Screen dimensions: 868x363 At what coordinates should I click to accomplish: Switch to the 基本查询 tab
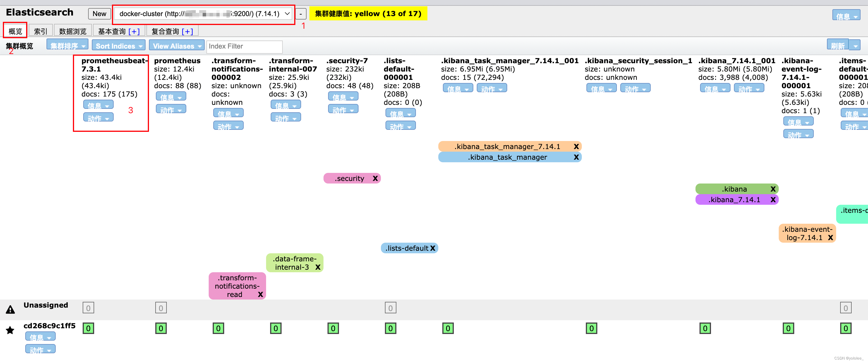(112, 31)
